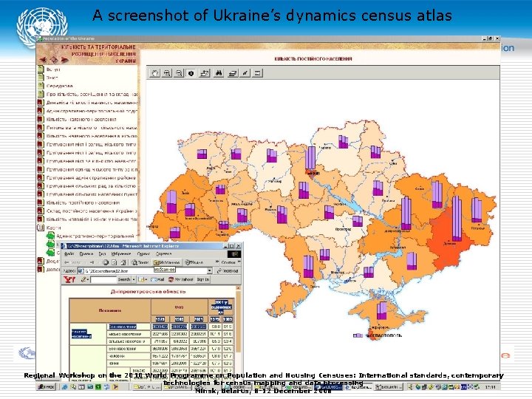Click the Yahoo Search button
532x399 pixels.
pyautogui.click(x=124, y=279)
